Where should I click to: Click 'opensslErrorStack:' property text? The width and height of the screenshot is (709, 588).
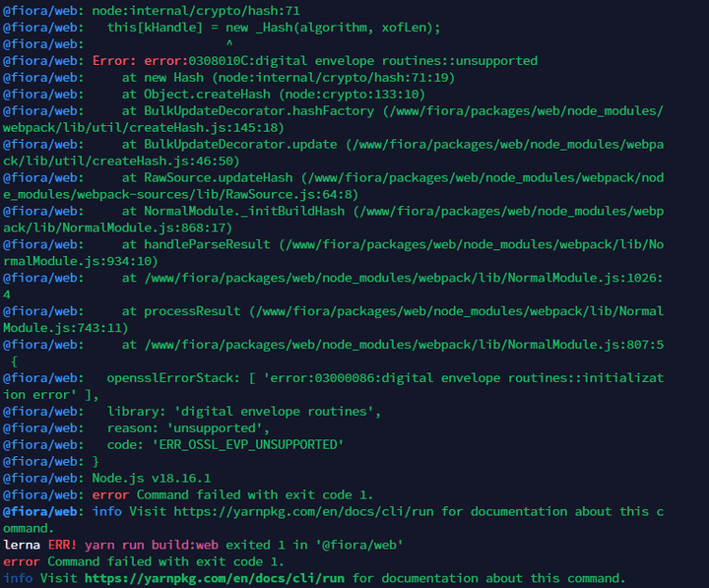point(173,378)
